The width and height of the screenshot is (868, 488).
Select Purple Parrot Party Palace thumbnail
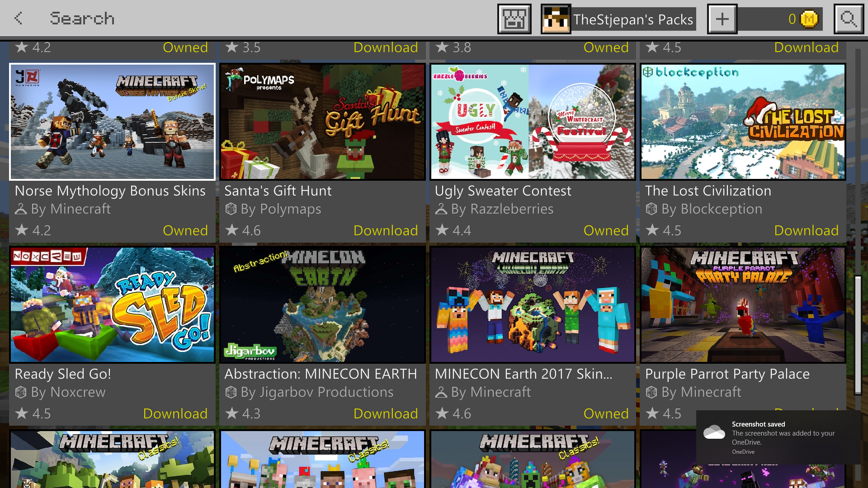742,305
